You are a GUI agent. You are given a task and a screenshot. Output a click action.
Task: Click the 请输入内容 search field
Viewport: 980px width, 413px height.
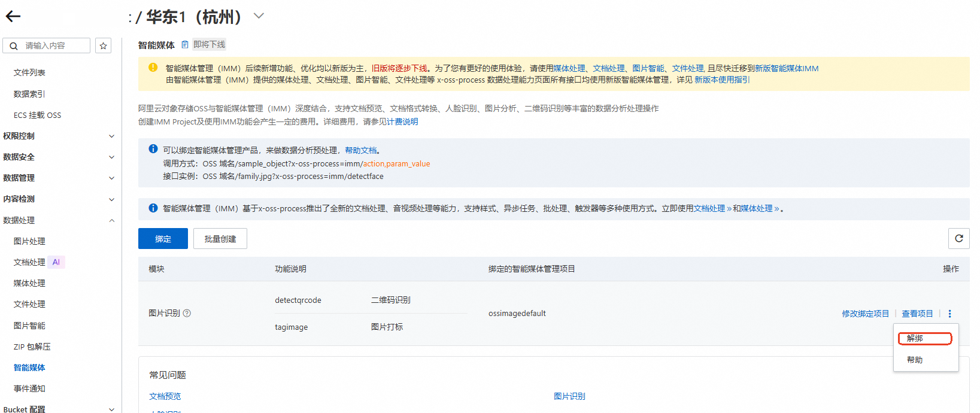(x=46, y=45)
